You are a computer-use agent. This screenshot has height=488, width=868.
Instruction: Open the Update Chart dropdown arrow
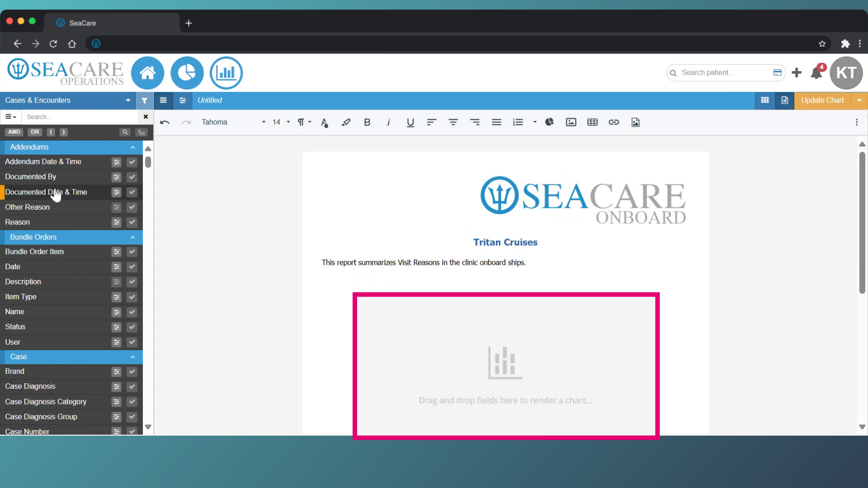(x=859, y=100)
